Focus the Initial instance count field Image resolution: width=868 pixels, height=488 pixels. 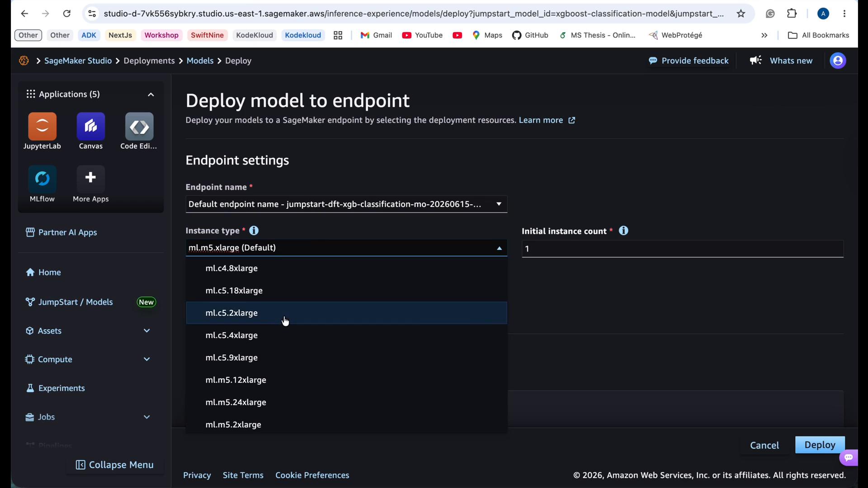[682, 249]
